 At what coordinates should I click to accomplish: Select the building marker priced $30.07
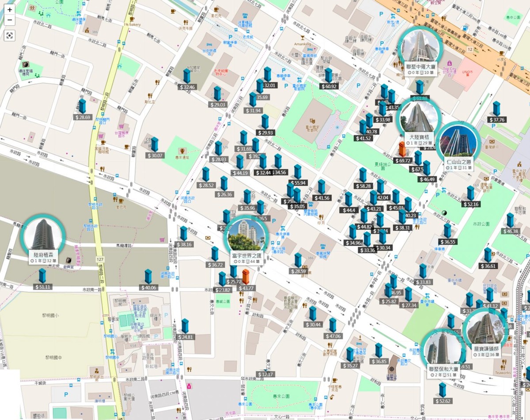[x=155, y=148]
